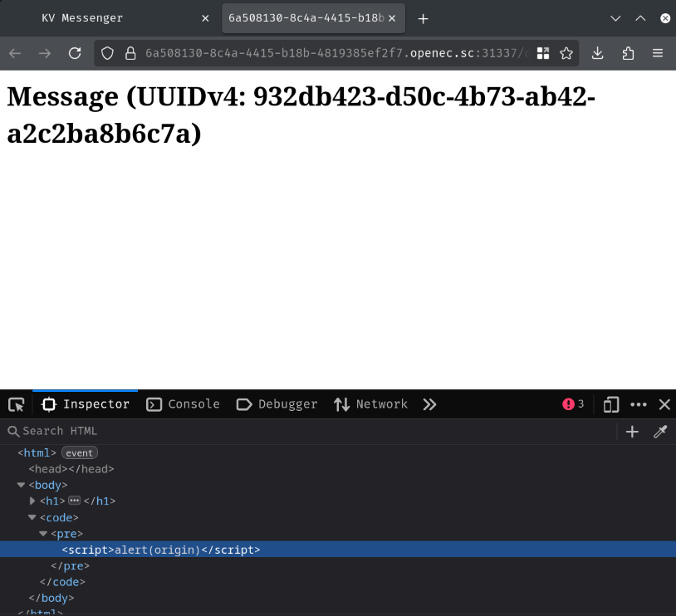676x616 pixels.
Task: Select the script alert(origin) line
Action: click(x=338, y=550)
